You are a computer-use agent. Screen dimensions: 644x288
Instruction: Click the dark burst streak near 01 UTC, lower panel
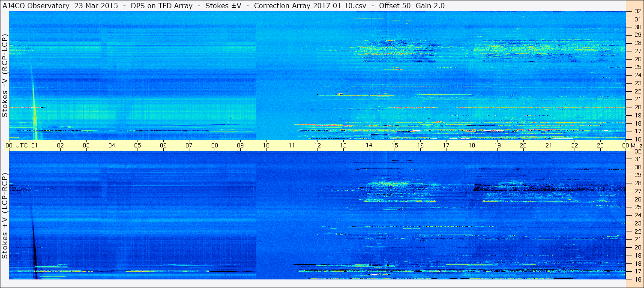point(34,244)
